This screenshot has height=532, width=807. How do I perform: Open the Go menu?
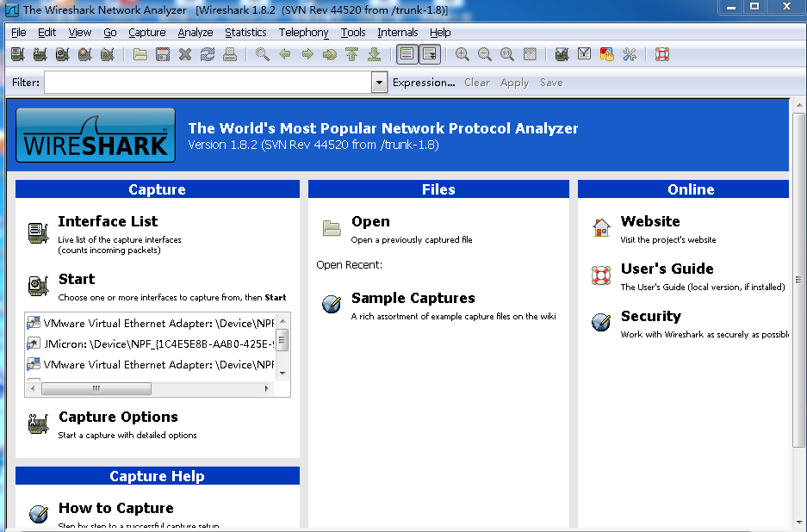coord(109,33)
